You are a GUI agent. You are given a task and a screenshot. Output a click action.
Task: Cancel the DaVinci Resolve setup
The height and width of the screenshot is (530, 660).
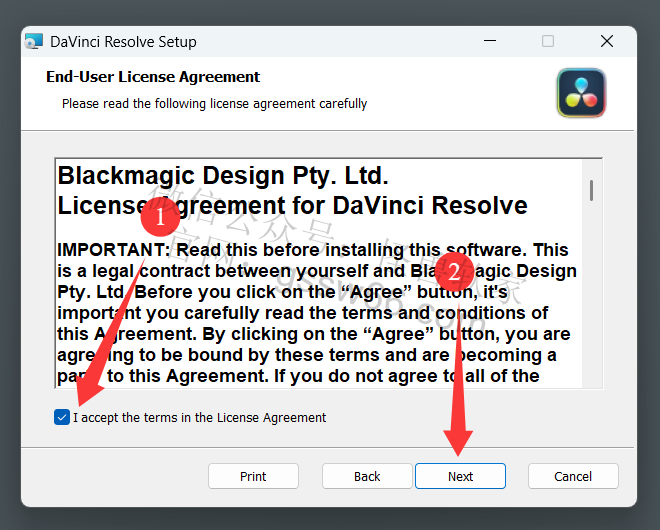(573, 476)
